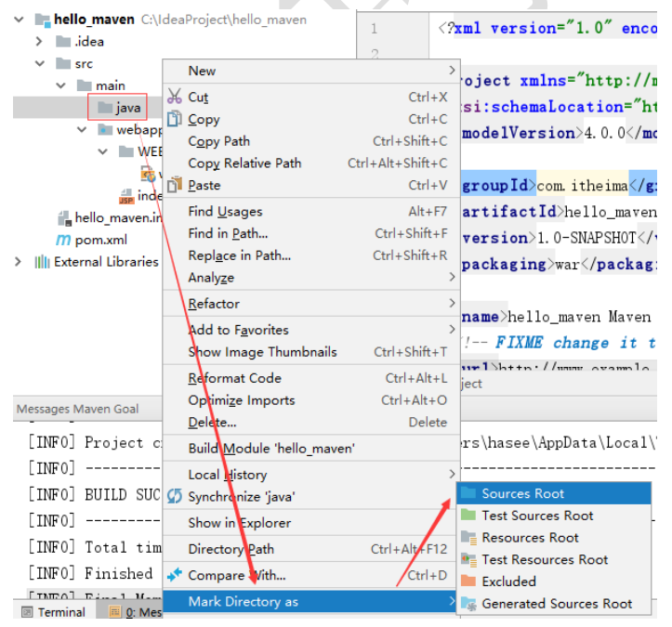Open the Refactor submenu arrow
This screenshot has width=672, height=627.
452,303
